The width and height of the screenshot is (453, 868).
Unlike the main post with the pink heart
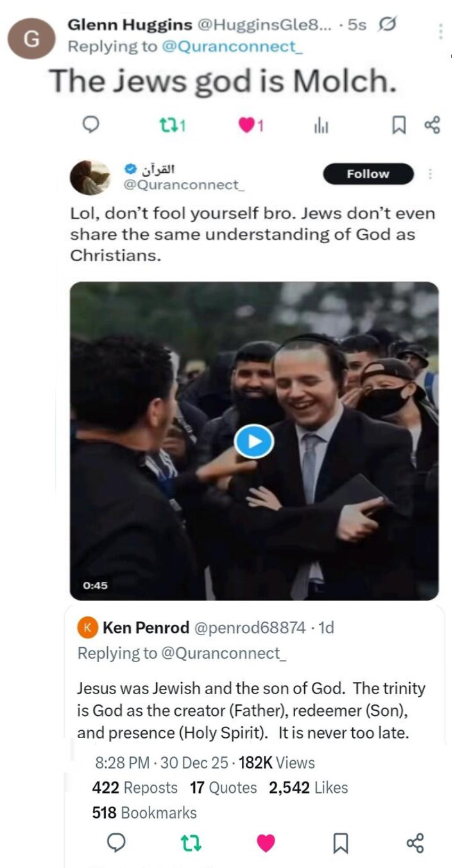coord(266,842)
